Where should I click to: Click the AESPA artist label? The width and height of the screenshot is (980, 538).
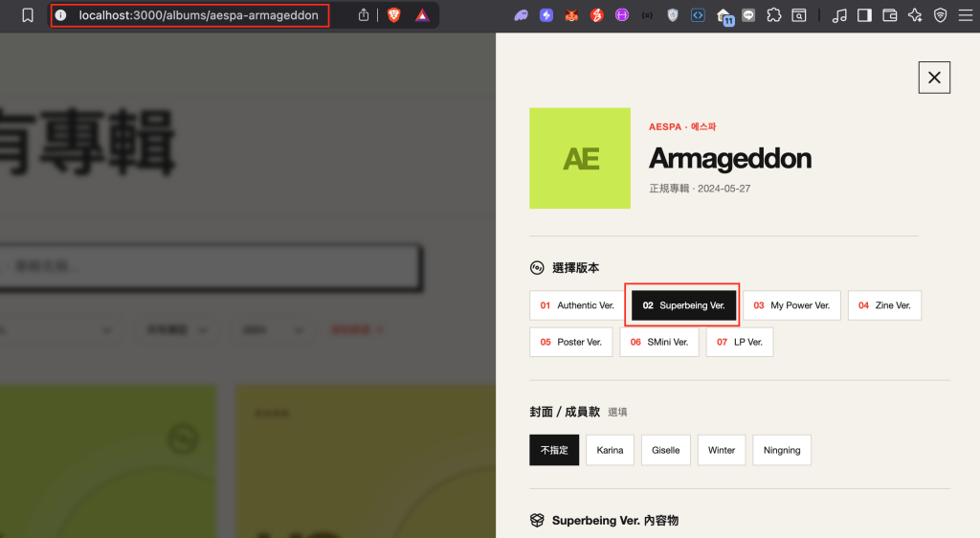[x=665, y=127]
